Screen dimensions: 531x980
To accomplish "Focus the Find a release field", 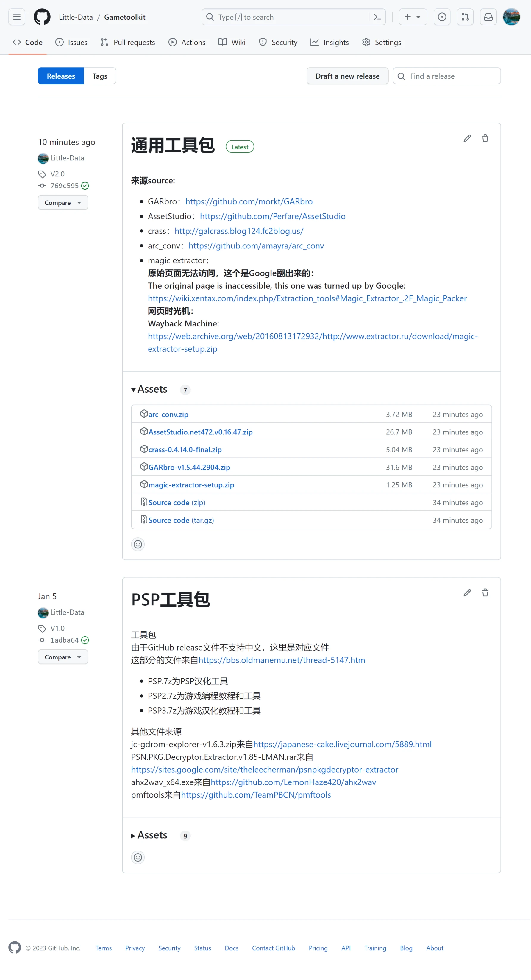I will pyautogui.click(x=446, y=76).
